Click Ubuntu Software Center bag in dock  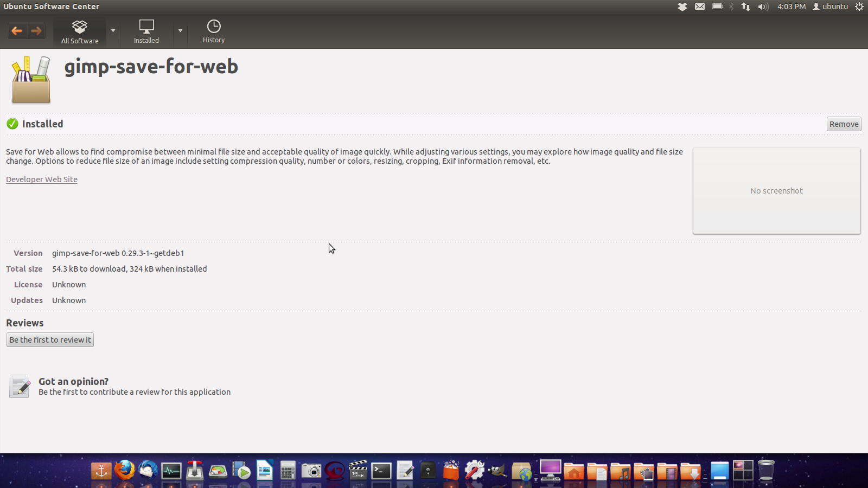coord(451,470)
